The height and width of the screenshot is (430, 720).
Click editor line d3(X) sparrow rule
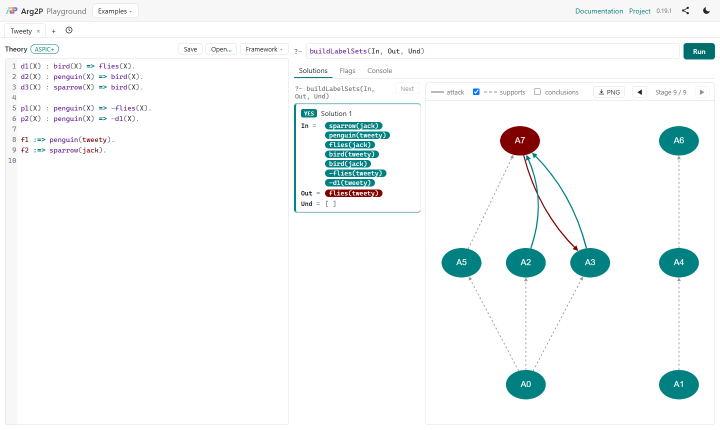pyautogui.click(x=82, y=87)
